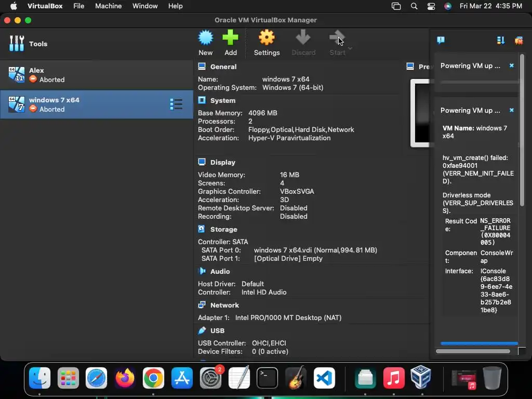Click the windows 7 x64.vdi storage entry

[x=315, y=250]
